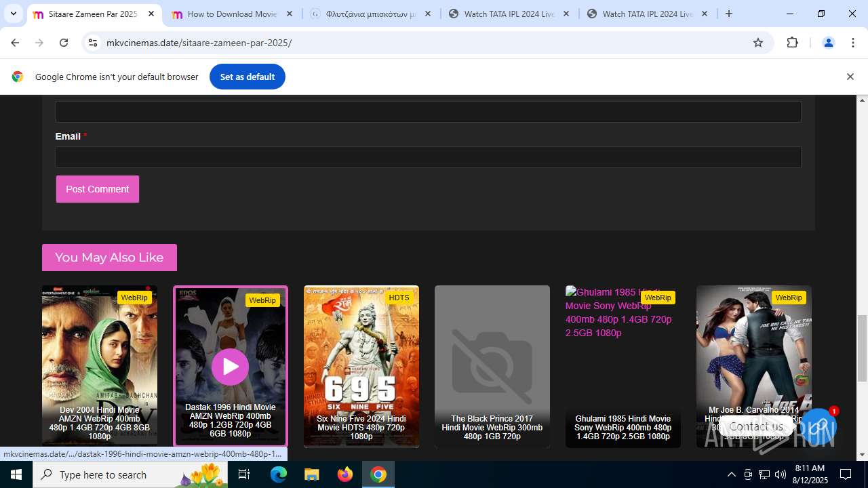This screenshot has height=488, width=868.
Task: Open Ghulami 1985 Sony WebRip caption link
Action: (623, 428)
